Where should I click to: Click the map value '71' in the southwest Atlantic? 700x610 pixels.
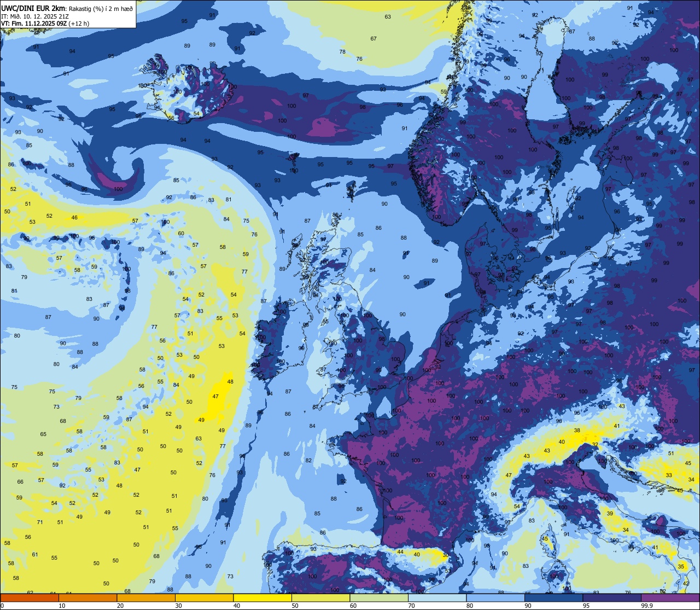click(x=40, y=522)
